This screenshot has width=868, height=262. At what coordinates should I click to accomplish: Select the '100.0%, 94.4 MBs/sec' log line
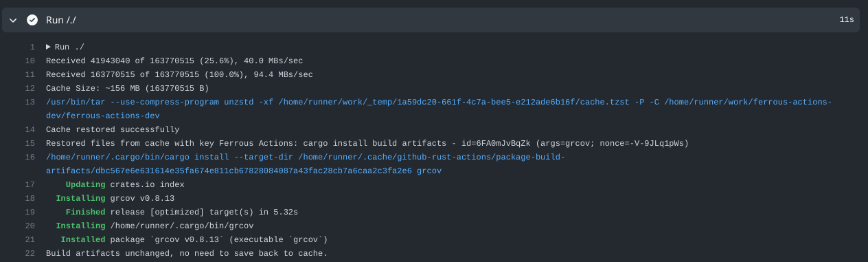tap(179, 74)
